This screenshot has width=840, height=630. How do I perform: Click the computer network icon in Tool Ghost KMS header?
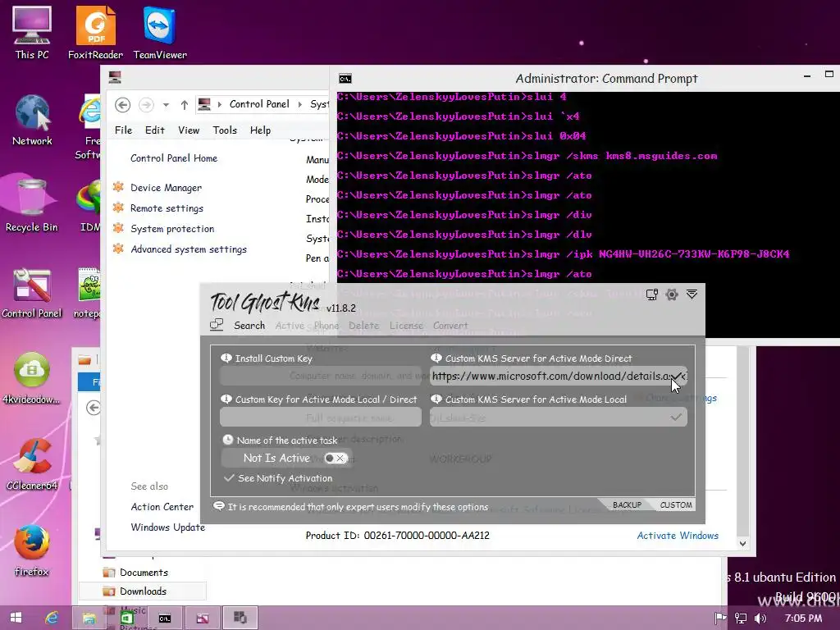(651, 294)
